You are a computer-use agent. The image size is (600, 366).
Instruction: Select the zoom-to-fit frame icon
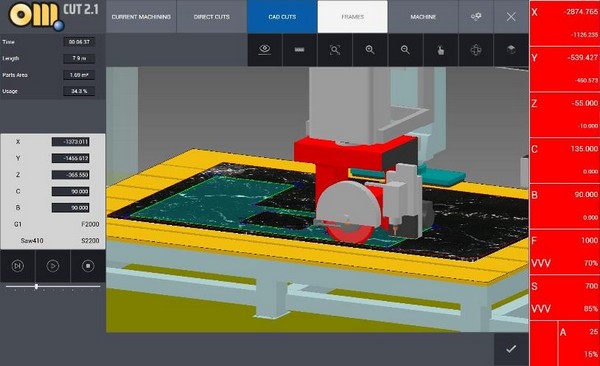tap(335, 50)
